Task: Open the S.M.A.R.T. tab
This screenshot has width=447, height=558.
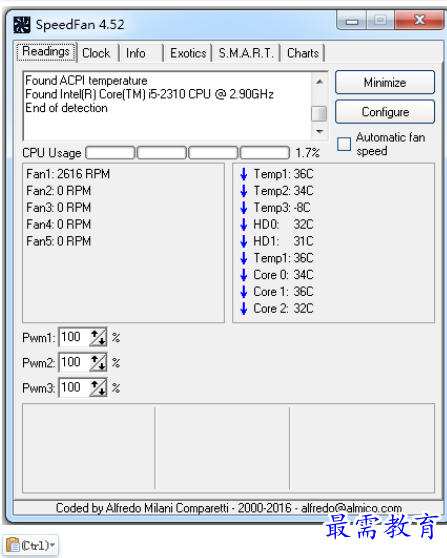Action: click(x=246, y=53)
